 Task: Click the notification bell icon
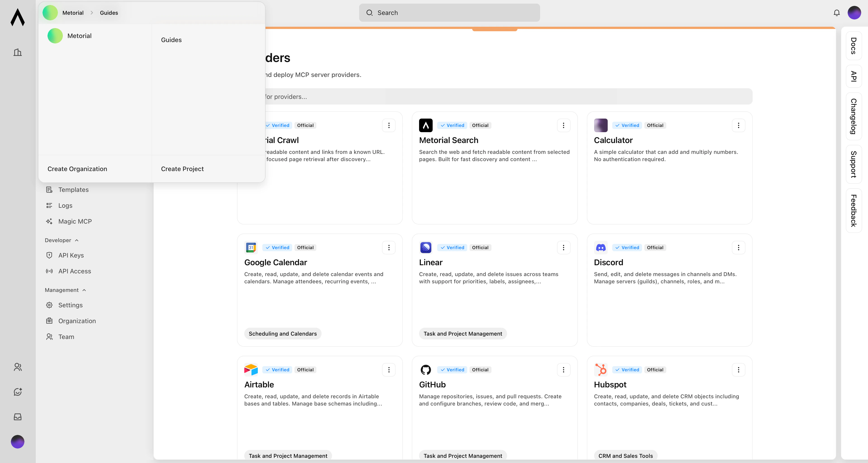click(836, 12)
